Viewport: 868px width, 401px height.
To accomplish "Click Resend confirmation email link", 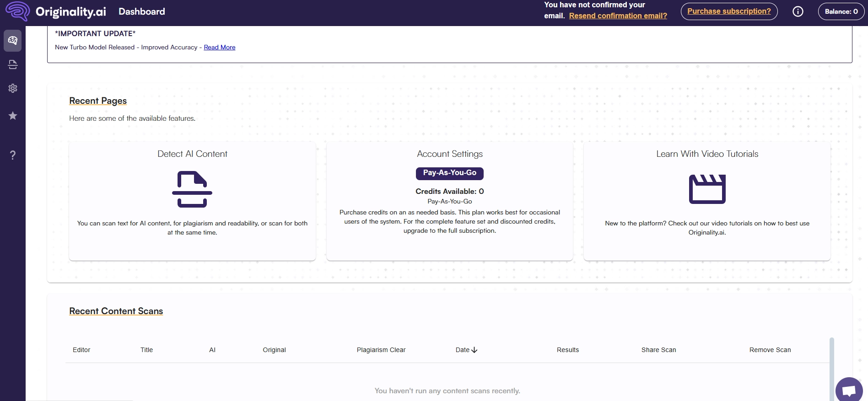I will point(618,16).
